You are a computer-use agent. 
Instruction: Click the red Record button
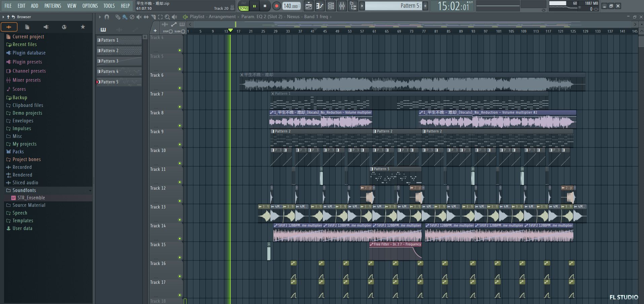click(x=276, y=6)
